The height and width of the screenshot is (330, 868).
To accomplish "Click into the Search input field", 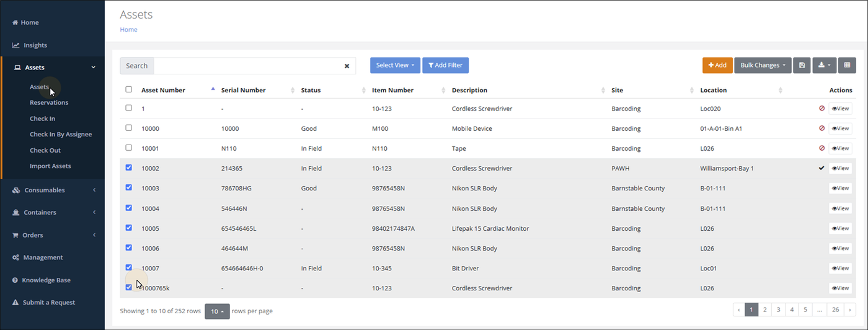I will tap(247, 66).
